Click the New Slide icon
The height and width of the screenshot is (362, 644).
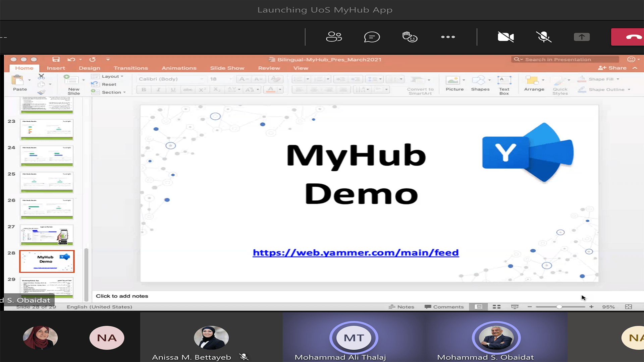[x=71, y=80]
